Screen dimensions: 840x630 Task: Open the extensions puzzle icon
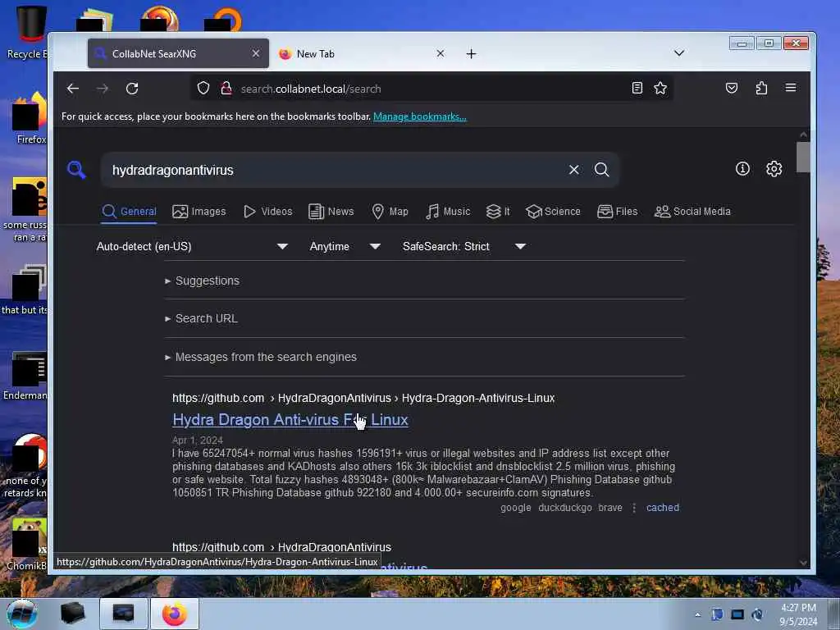[x=761, y=89]
